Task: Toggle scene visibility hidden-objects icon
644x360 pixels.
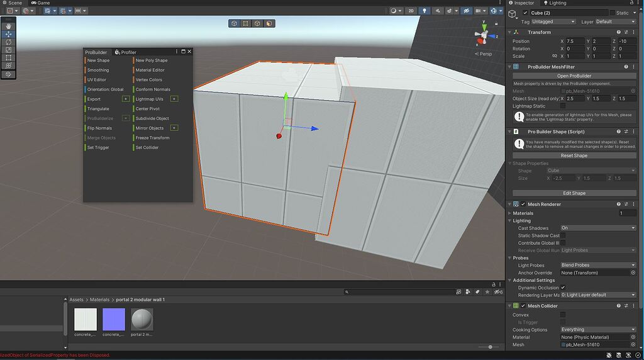Action: pyautogui.click(x=466, y=11)
